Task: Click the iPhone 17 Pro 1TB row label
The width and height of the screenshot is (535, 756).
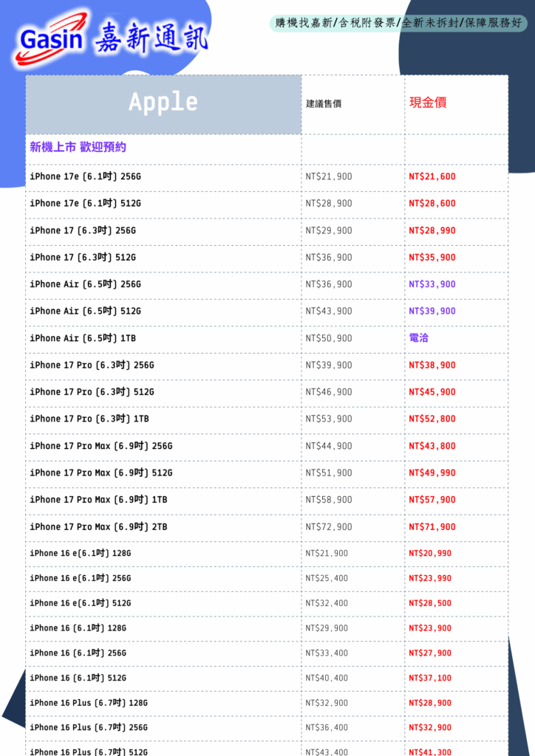Action: tap(89, 419)
